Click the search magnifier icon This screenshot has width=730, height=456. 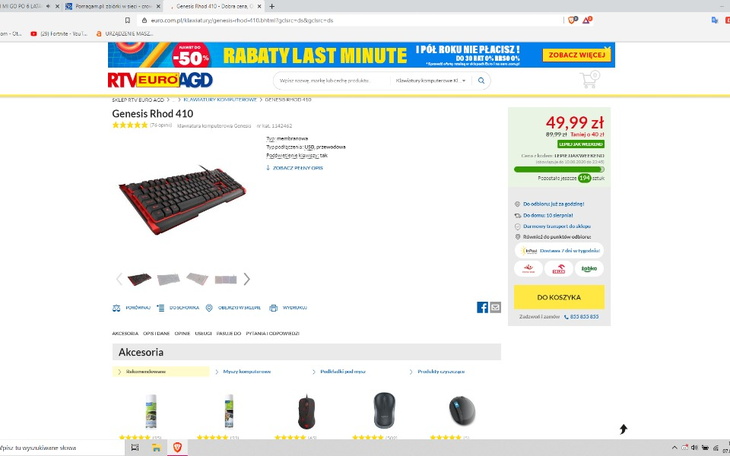[481, 81]
